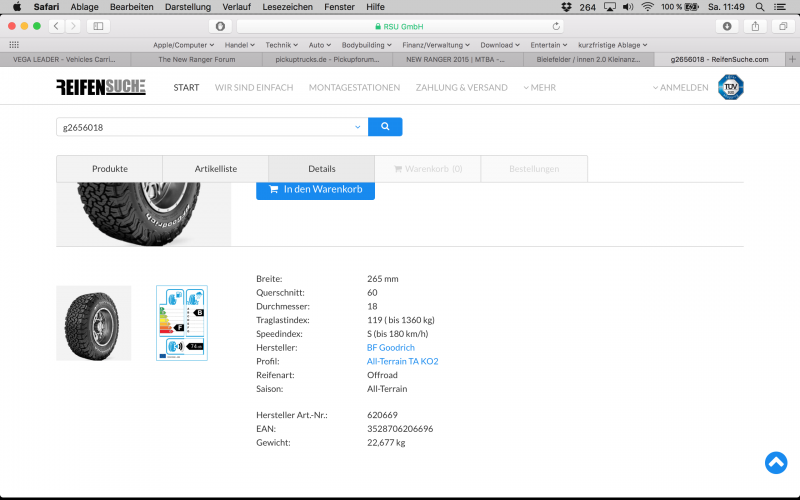Switch to the Produkte tab
Image resolution: width=800 pixels, height=500 pixels.
click(109, 169)
